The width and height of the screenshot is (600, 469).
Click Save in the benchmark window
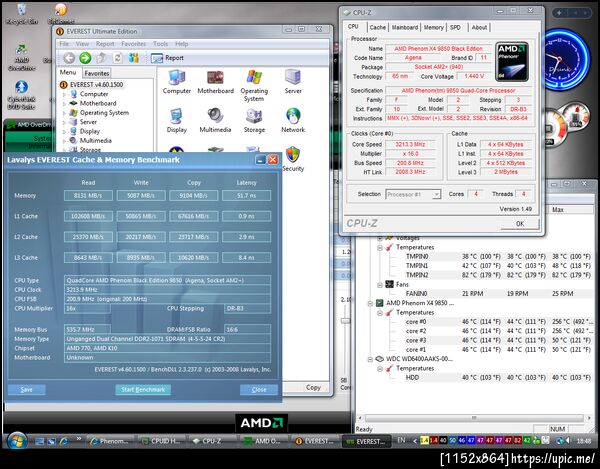click(26, 389)
